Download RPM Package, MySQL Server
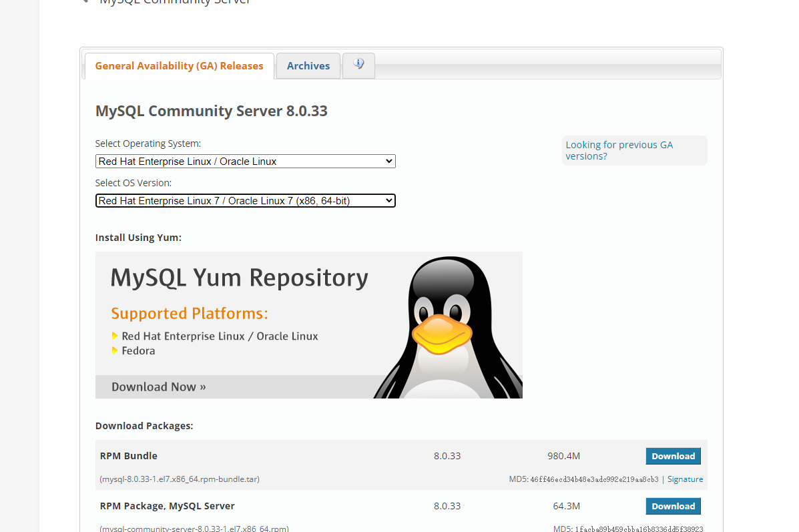 click(x=673, y=506)
